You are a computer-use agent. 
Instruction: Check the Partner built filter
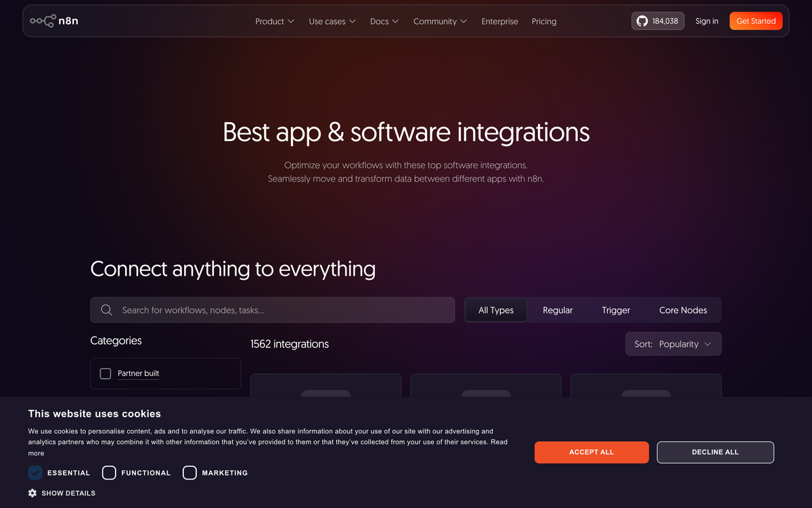click(x=105, y=373)
